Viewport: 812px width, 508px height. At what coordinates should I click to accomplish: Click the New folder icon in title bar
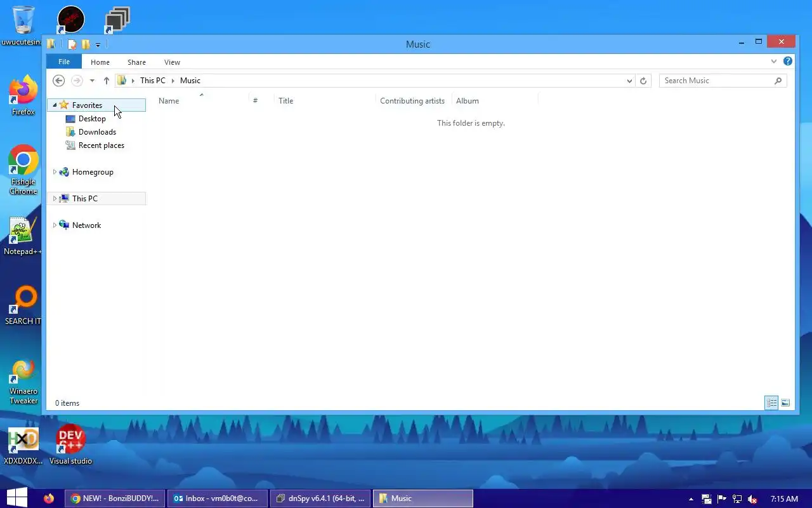86,44
